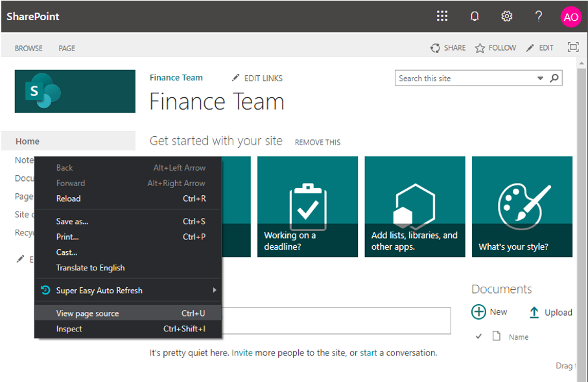
Task: Select View page source
Action: click(x=128, y=313)
